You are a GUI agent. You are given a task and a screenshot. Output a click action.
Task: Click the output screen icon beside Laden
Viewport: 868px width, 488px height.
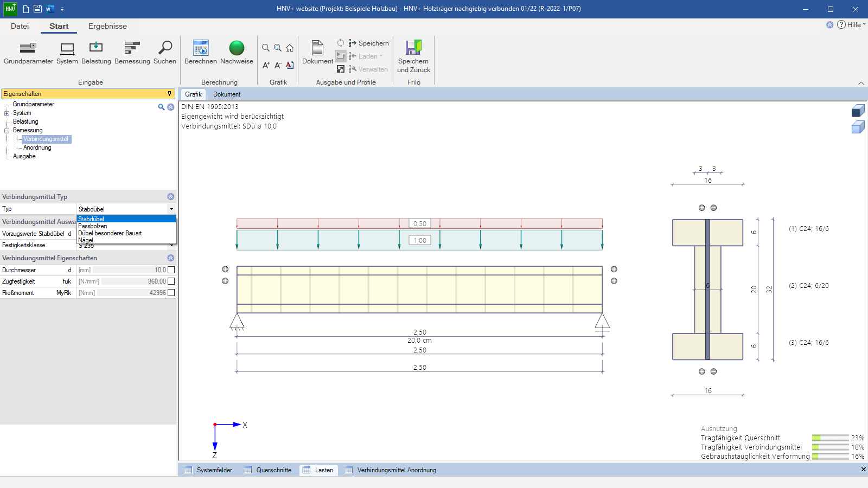(341, 56)
